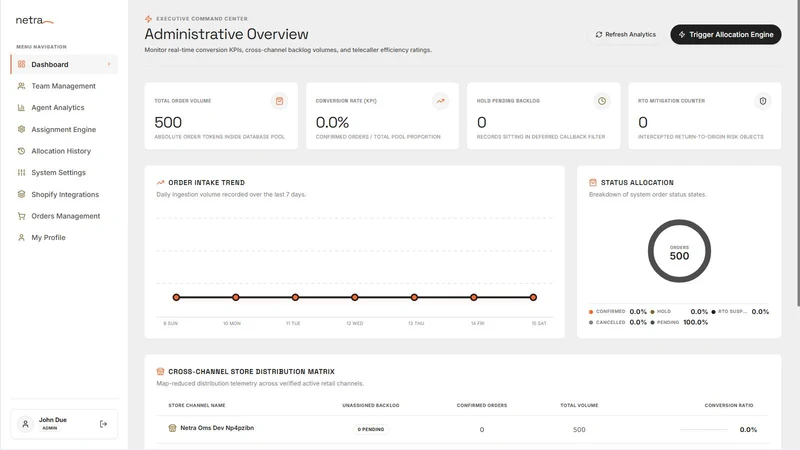
Task: Click the 0.0% Conversion Rate value
Action: point(332,122)
